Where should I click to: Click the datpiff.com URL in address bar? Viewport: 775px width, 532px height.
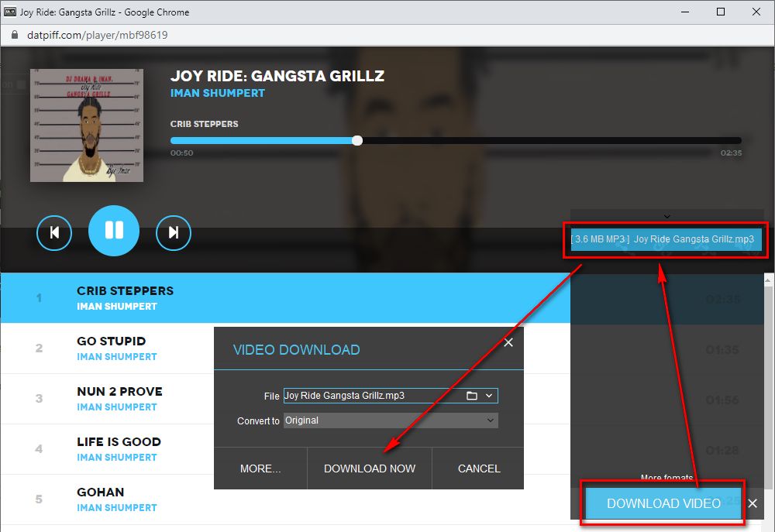[98, 35]
